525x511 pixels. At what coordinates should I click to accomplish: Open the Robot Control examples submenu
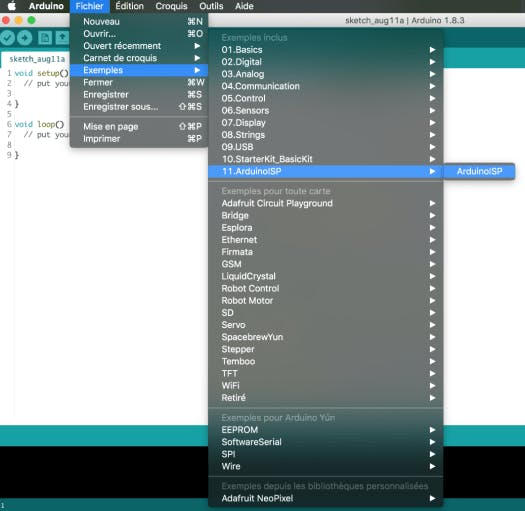pyautogui.click(x=325, y=288)
